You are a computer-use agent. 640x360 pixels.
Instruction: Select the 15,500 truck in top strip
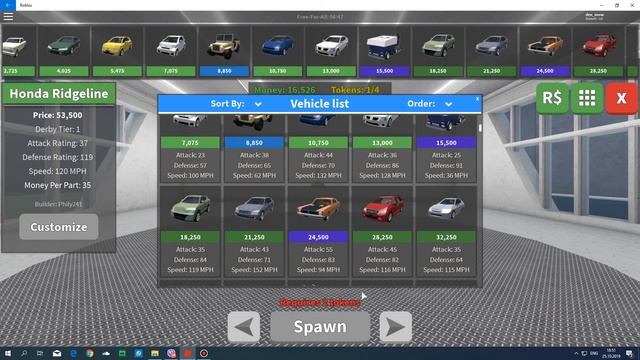coord(384,51)
